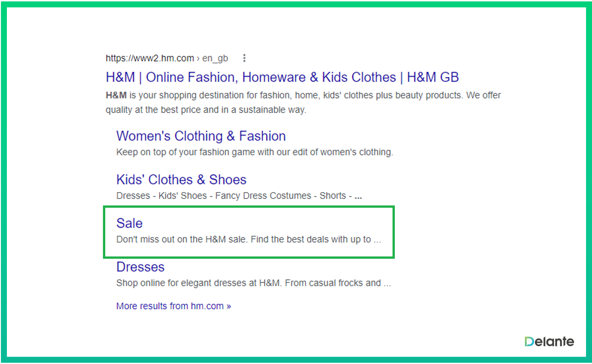This screenshot has width=592, height=364.
Task: Click the https://www2.hm.com URL breadcrumb
Action: click(167, 58)
